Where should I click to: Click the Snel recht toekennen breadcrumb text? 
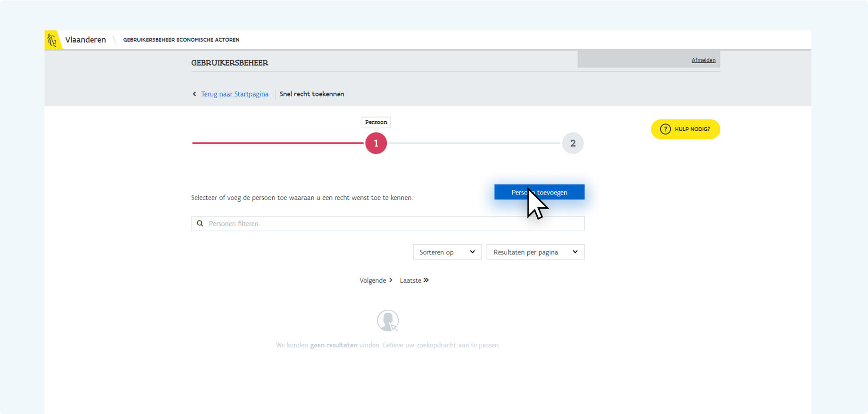click(312, 94)
